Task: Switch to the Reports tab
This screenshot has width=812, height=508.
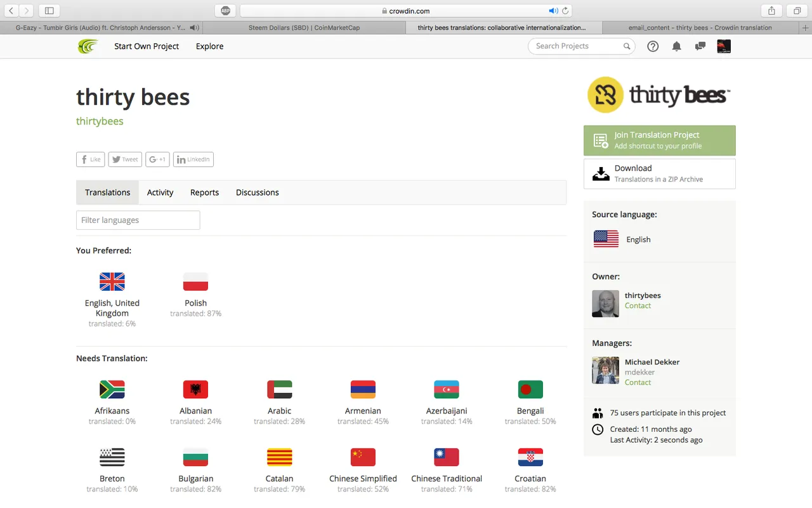Action: pyautogui.click(x=204, y=192)
